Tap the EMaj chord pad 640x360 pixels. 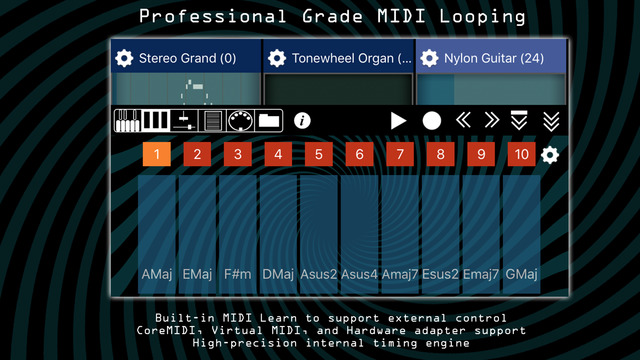point(197,235)
